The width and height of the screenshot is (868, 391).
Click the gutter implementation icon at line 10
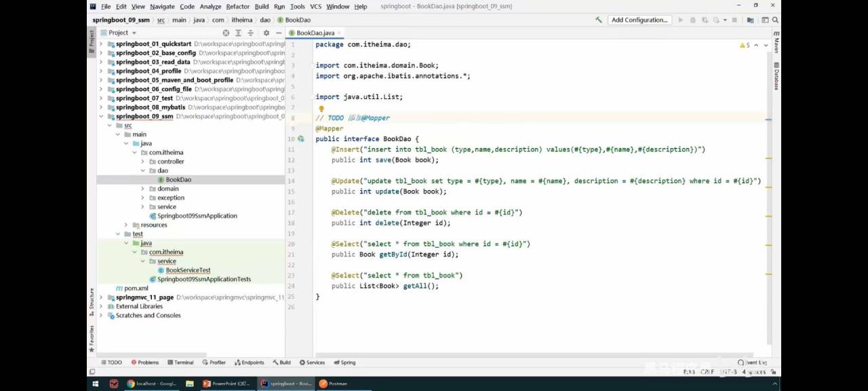click(300, 138)
